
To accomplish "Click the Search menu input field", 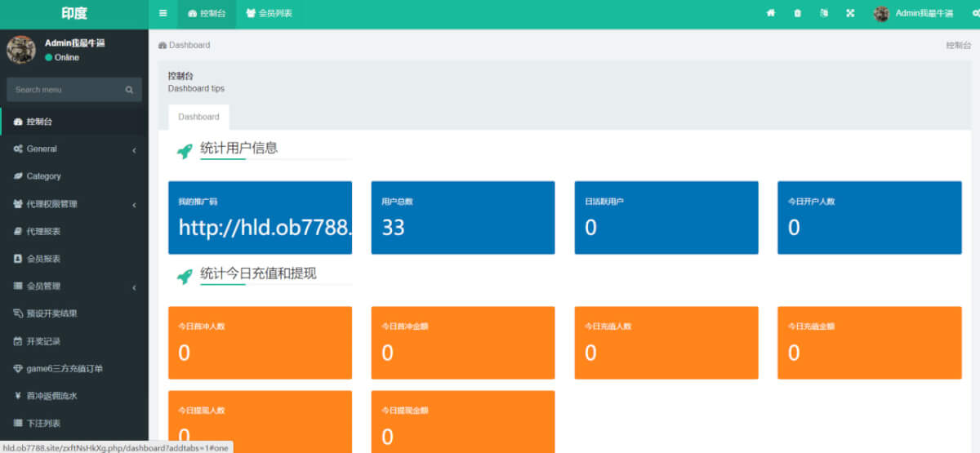I will tap(65, 90).
